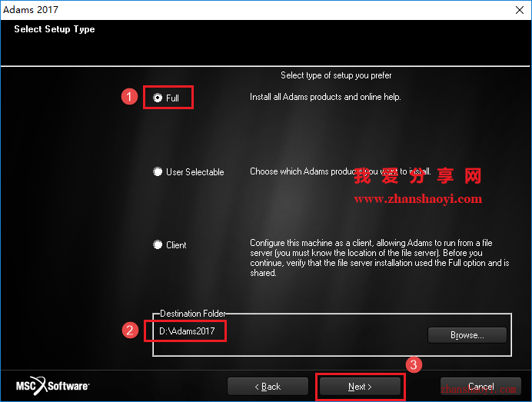Select the Client setup radio button
Screen dimensions: 532x402
pyautogui.click(x=158, y=244)
